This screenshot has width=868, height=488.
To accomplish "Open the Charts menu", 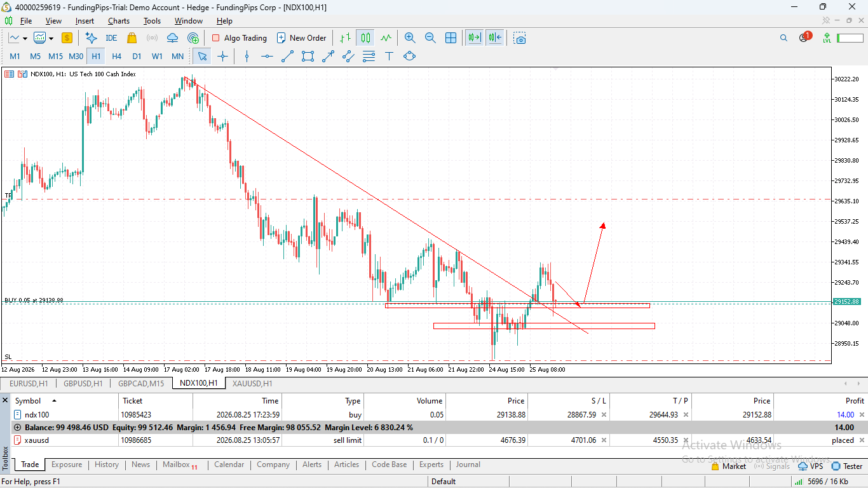I will coord(119,21).
